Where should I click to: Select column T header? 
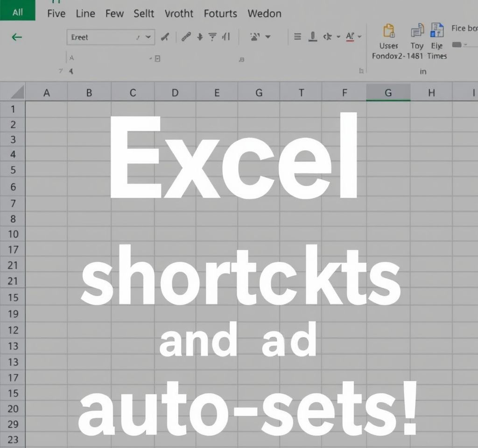[301, 93]
